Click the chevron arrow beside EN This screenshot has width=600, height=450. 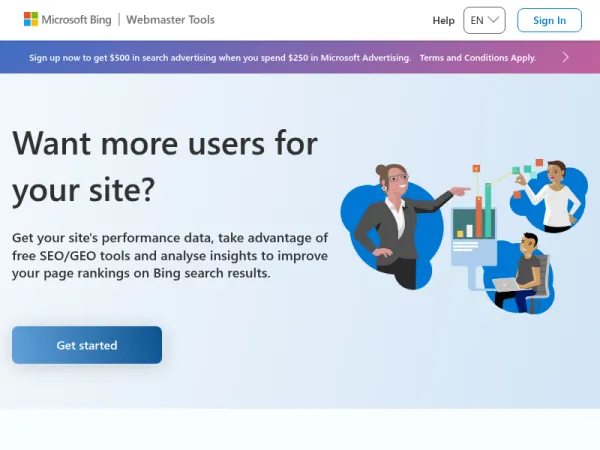pos(494,20)
